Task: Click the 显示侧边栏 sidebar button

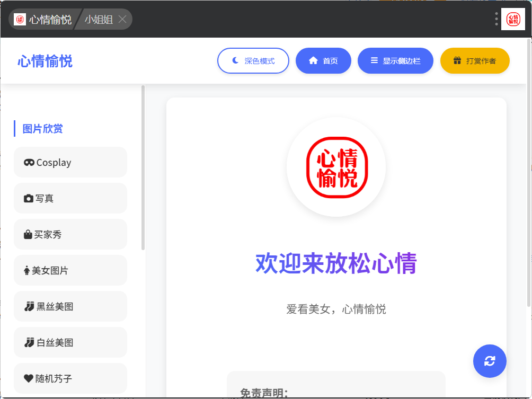Action: (x=396, y=61)
